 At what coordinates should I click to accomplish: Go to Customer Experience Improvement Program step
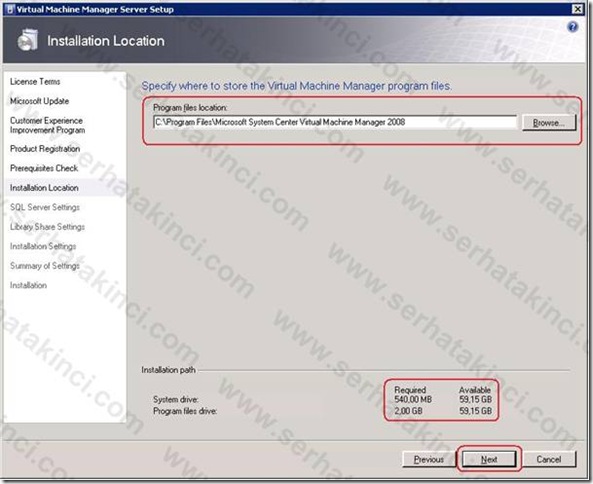point(47,125)
